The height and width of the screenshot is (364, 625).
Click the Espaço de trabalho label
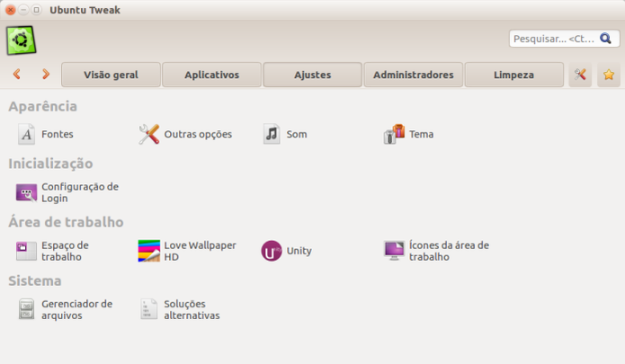coord(65,251)
